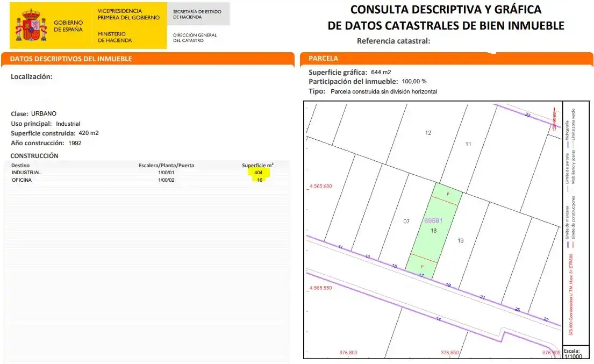Image resolution: width=594 pixels, height=364 pixels.
Task: Select the green highlighted parcel 18
Action: click(x=434, y=231)
